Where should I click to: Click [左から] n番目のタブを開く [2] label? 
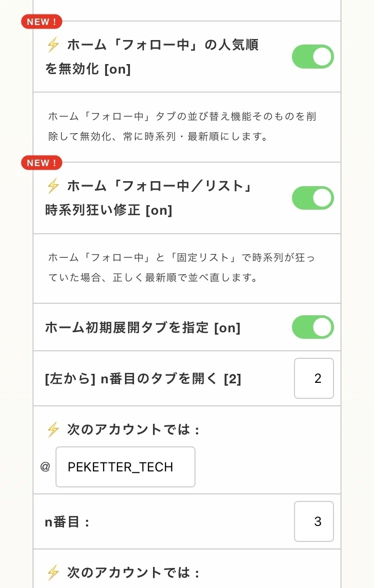pyautogui.click(x=143, y=379)
